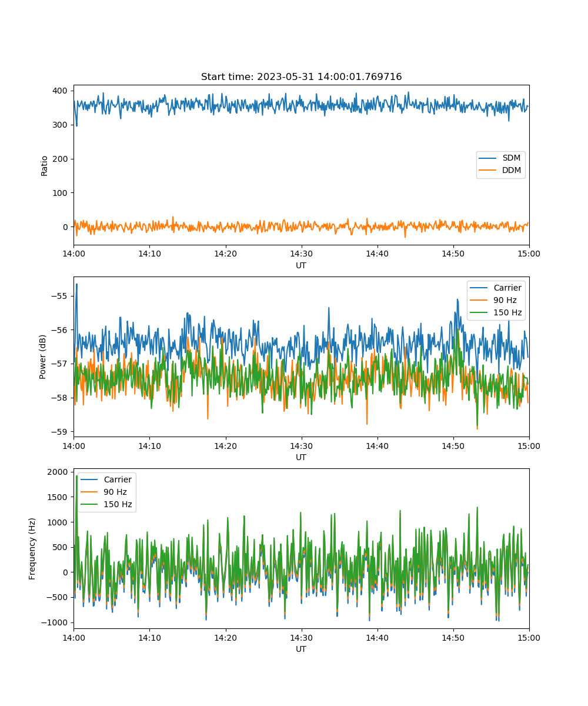The height and width of the screenshot is (706, 588).
Task: Click the 14:00 tick under the Frequency plot
Action: coord(73,637)
